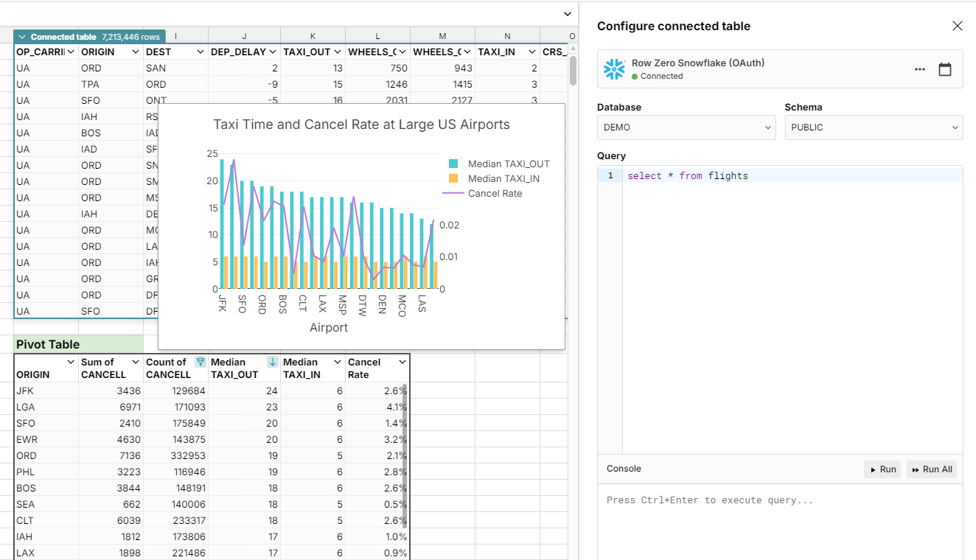Click the Snowflake connection logo
The image size is (976, 560).
pos(614,69)
